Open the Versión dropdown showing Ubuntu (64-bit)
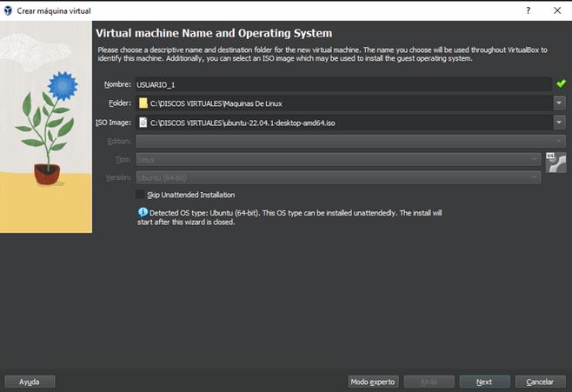This screenshot has height=392, width=572. (338, 177)
